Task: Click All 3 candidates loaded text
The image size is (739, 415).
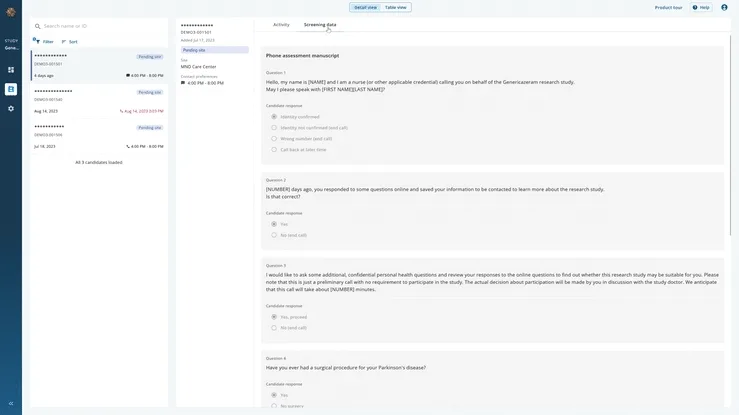Action: click(99, 163)
